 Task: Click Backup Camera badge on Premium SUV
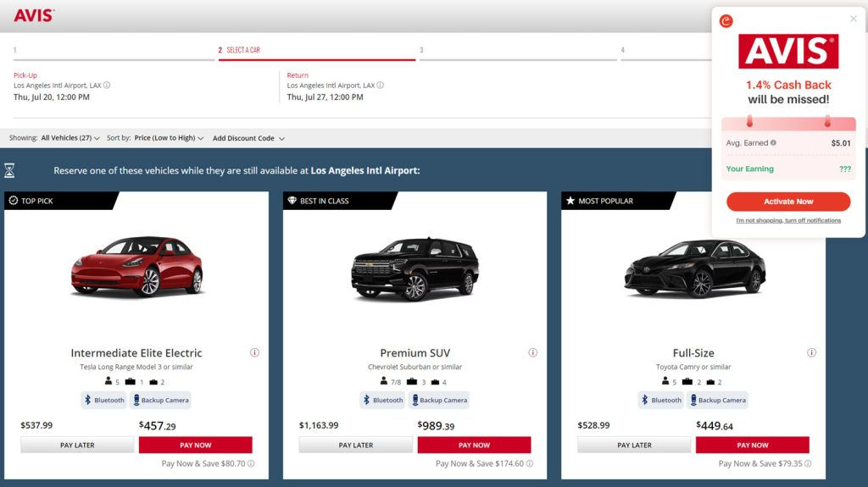[439, 400]
